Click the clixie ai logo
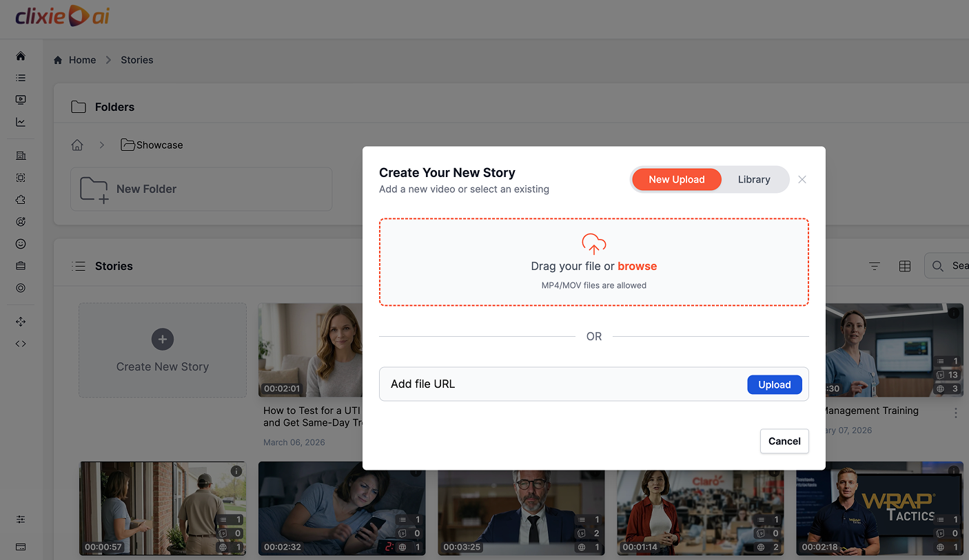 pos(63,16)
